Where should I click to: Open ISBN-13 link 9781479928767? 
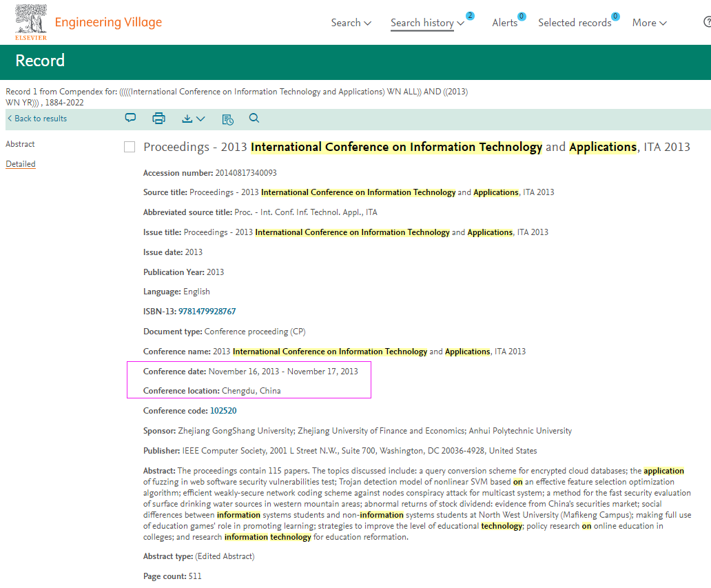(x=207, y=312)
